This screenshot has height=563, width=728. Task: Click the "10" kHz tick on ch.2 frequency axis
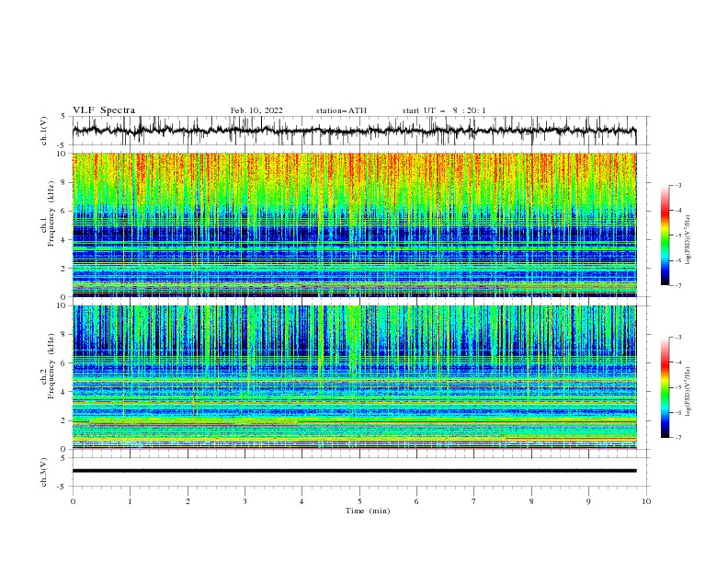[63, 305]
